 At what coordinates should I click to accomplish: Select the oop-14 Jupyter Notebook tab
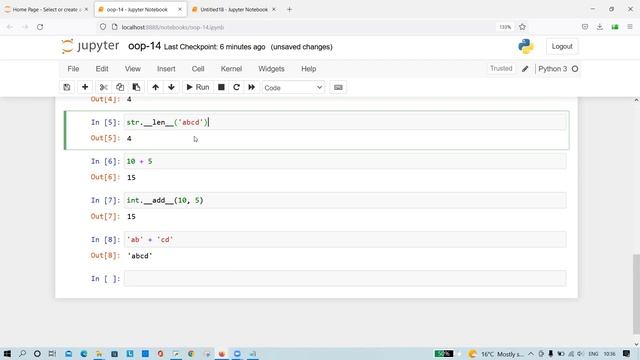[x=140, y=9]
